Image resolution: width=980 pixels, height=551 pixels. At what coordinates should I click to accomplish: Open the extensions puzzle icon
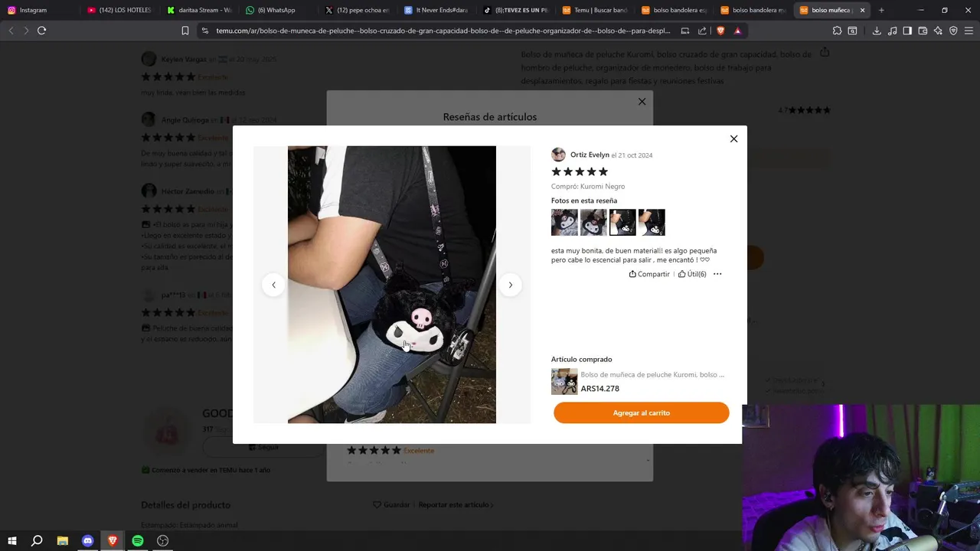tap(837, 31)
